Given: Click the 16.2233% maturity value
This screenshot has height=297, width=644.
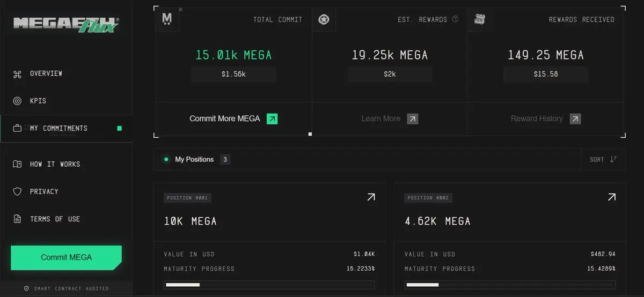Looking at the screenshot, I should (x=360, y=269).
